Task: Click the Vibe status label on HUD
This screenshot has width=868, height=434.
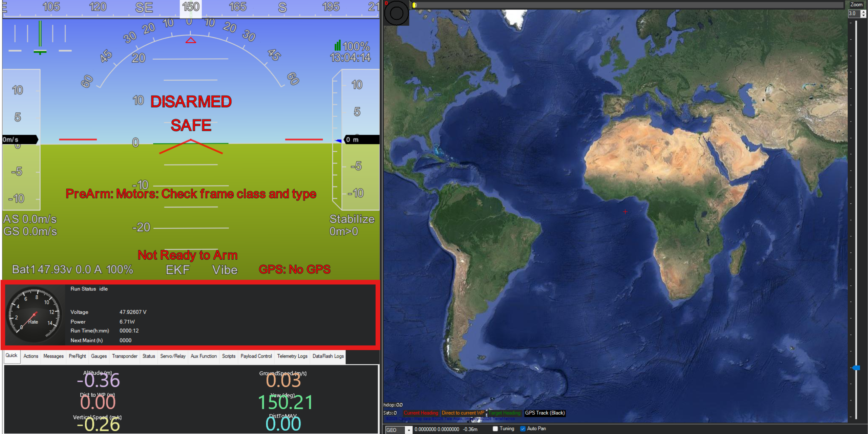Action: click(x=225, y=270)
